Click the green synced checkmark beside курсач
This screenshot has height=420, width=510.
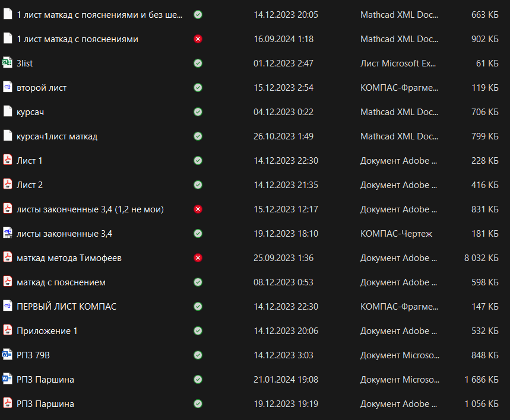click(198, 112)
